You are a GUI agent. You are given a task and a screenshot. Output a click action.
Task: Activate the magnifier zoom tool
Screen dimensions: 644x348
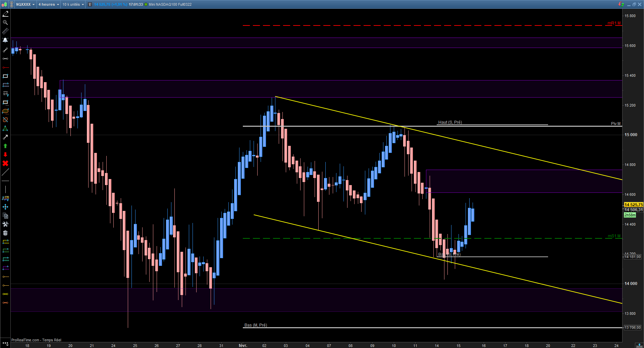pos(5,22)
